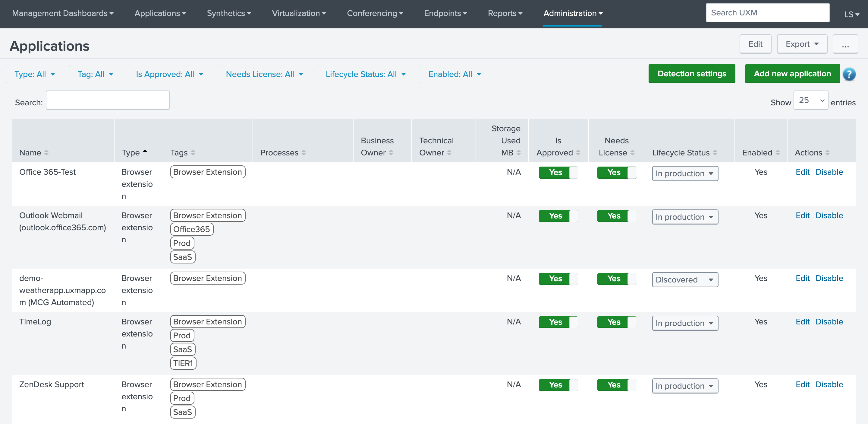Click the blue help question mark icon
This screenshot has height=424, width=868.
coord(849,74)
